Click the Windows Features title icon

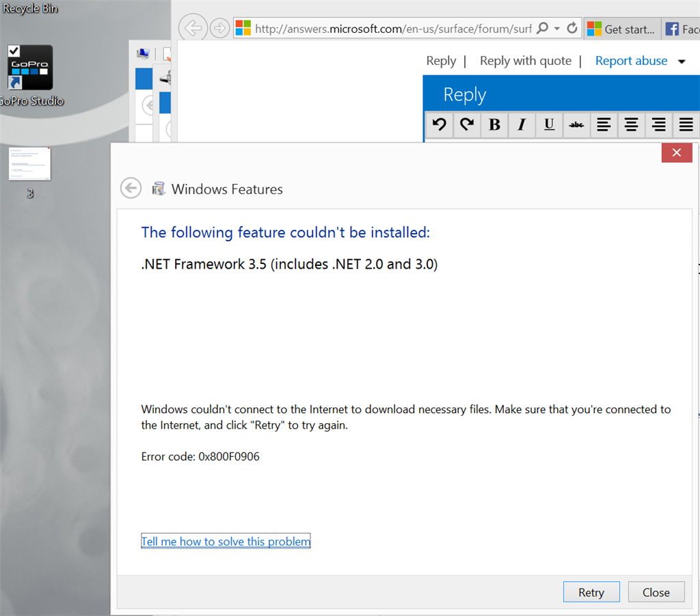pyautogui.click(x=158, y=189)
